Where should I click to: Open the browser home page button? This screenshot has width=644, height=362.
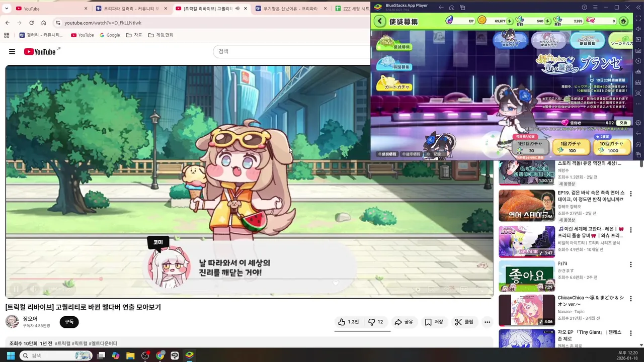[44, 23]
